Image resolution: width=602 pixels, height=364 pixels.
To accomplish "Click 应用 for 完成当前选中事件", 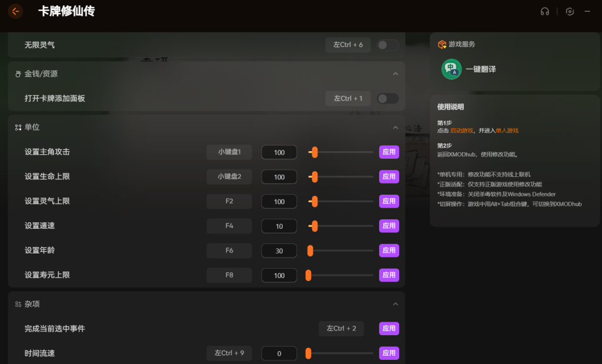I will [389, 329].
